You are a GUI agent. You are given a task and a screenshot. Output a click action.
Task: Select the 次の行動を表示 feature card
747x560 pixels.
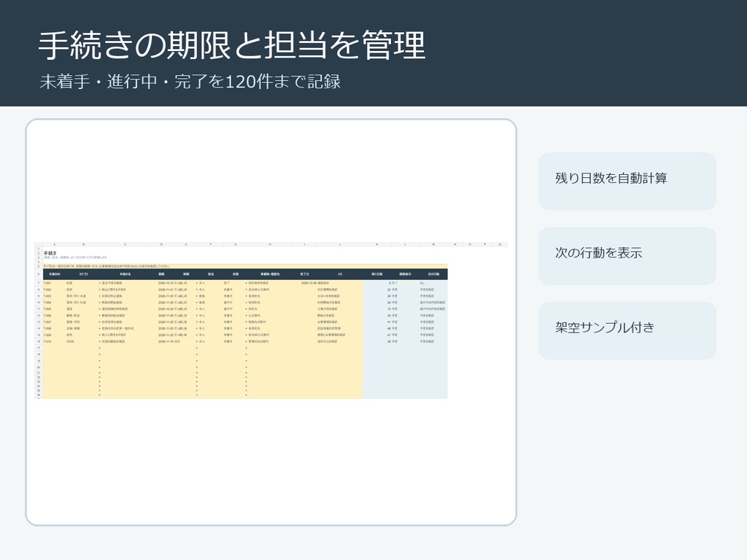[x=627, y=256]
